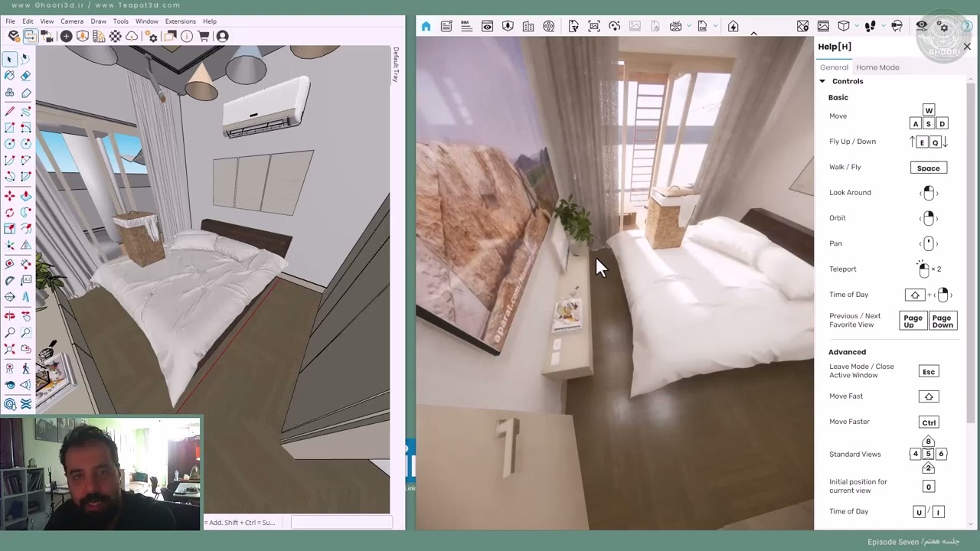Select the Pan hand tool

click(26, 315)
